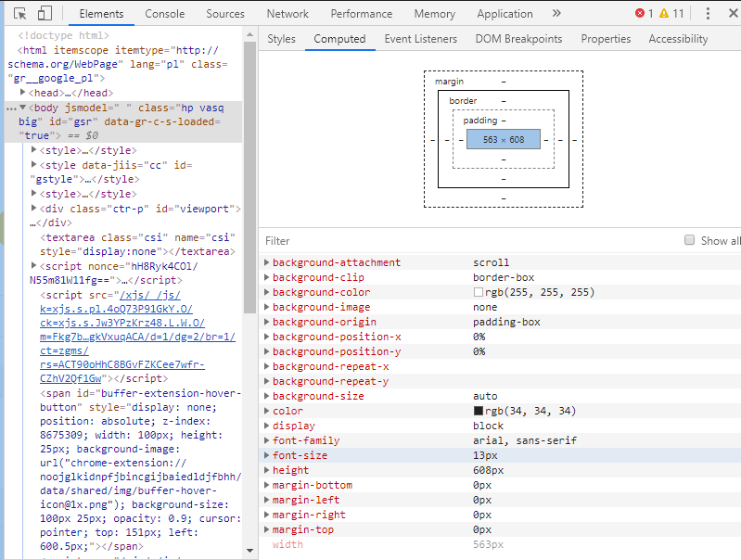Close the DevTools panel
This screenshot has width=741, height=560.
tap(733, 13)
